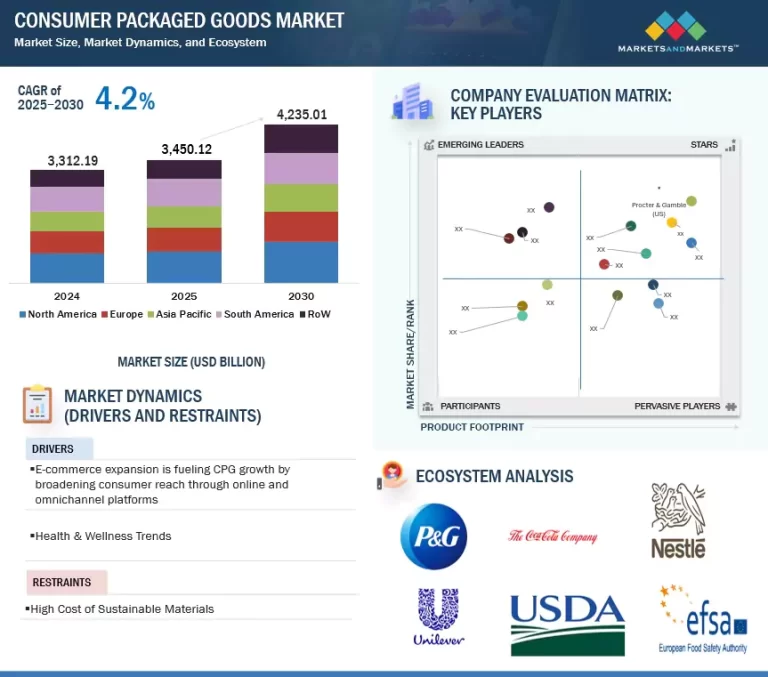Select the Drivers section label
768x677 pixels.
point(53,449)
